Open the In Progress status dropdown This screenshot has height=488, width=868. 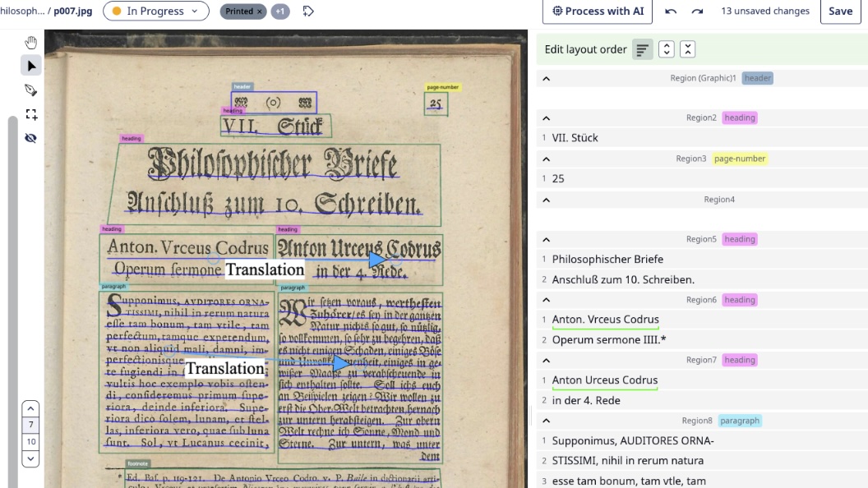[x=155, y=12]
